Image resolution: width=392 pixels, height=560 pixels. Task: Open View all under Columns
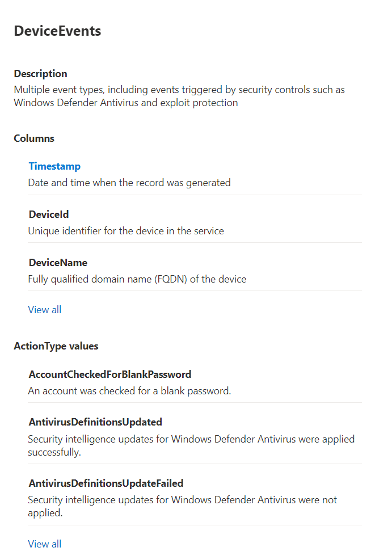[45, 310]
